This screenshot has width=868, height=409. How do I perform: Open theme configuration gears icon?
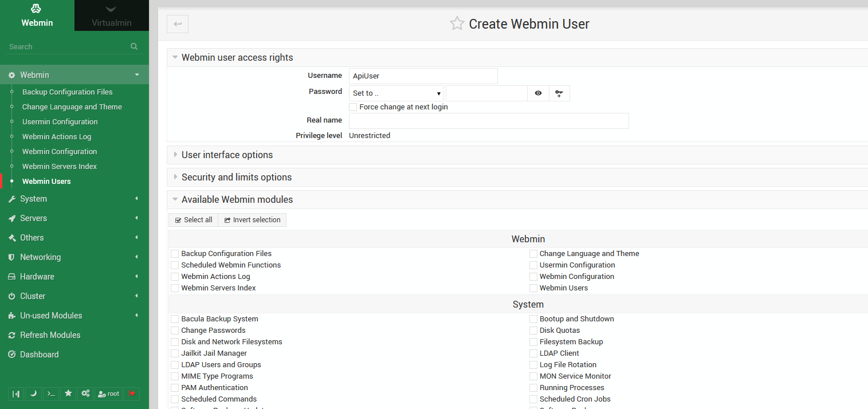(x=85, y=394)
